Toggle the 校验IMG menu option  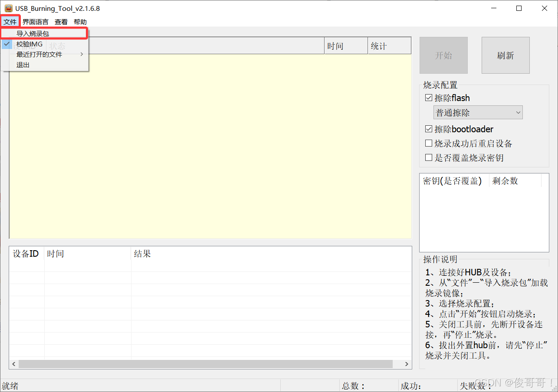[45, 44]
